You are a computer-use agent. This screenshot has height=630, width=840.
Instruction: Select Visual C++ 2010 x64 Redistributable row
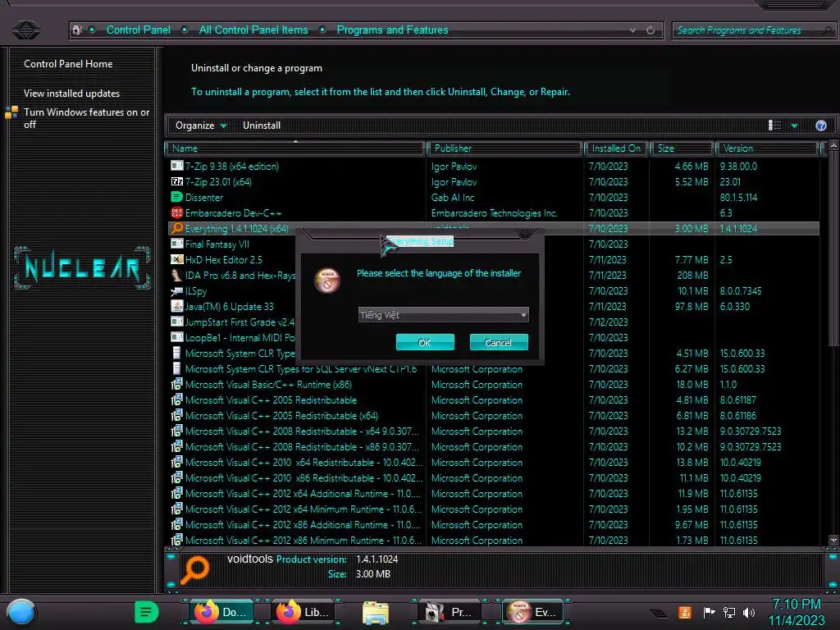(x=494, y=463)
